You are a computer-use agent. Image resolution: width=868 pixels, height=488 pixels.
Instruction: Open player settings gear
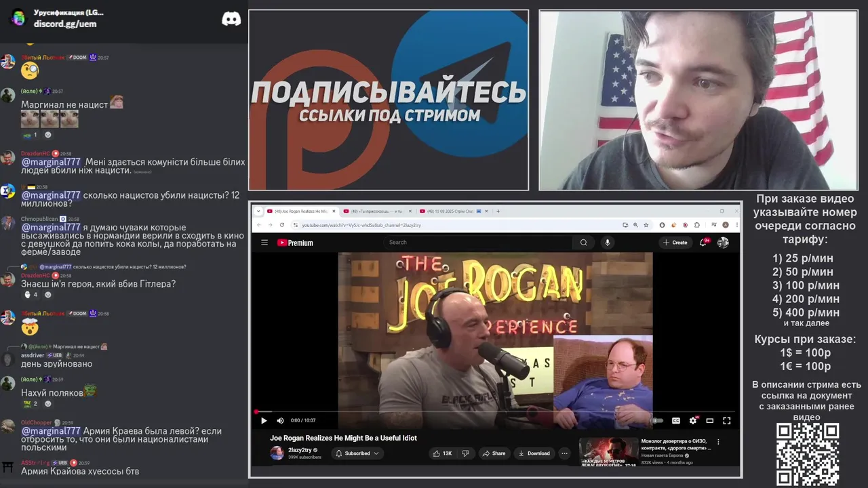tap(692, 421)
